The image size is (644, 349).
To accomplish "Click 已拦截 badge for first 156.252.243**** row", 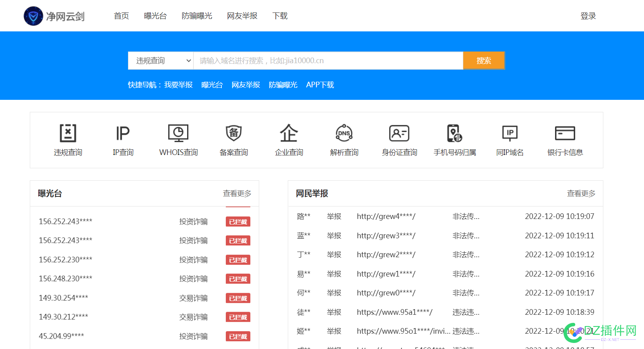I will pos(238,222).
